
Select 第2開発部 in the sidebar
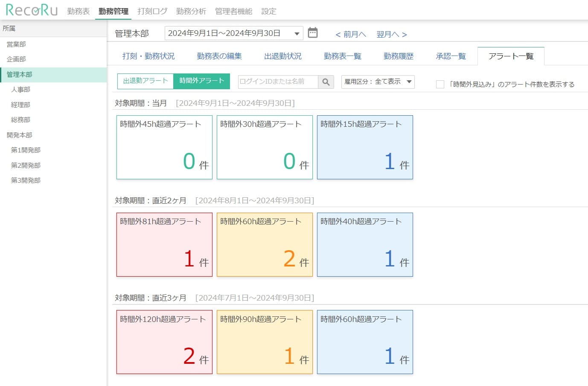coord(26,165)
